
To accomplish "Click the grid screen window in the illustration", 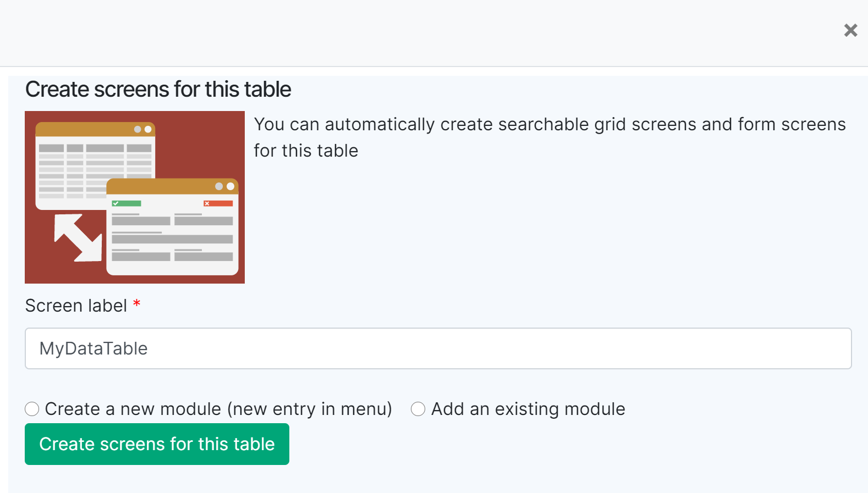I will pos(72,165).
